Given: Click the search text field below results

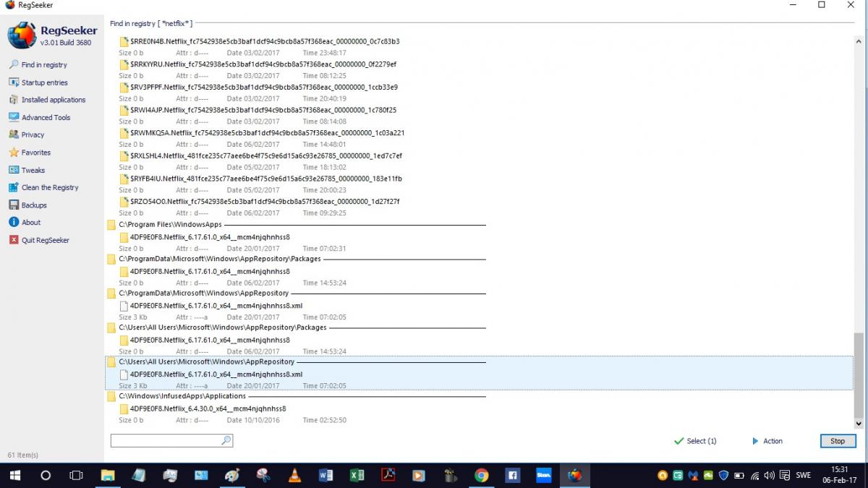Looking at the screenshot, I should pos(165,440).
